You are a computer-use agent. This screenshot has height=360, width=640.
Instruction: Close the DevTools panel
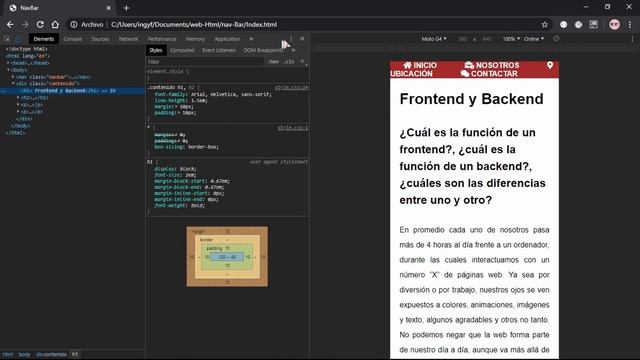tap(302, 38)
